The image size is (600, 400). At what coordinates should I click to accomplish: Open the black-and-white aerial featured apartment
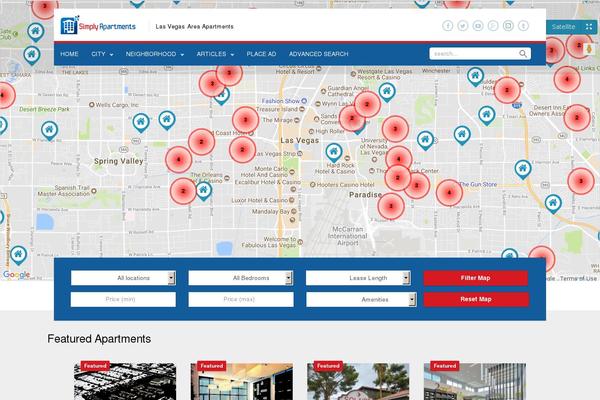pyautogui.click(x=125, y=381)
